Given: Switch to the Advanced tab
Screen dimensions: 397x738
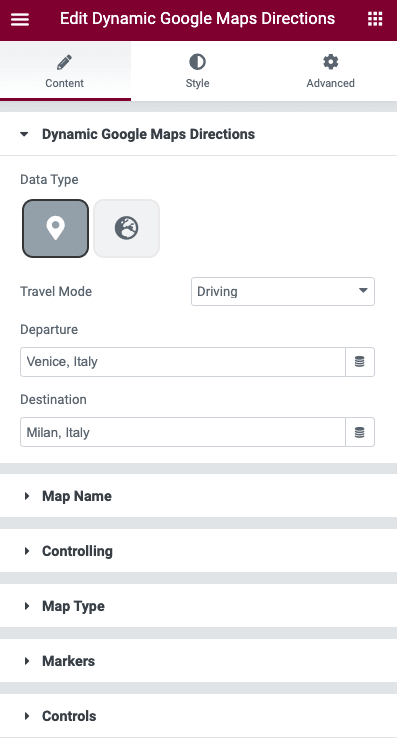Looking at the screenshot, I should point(331,71).
